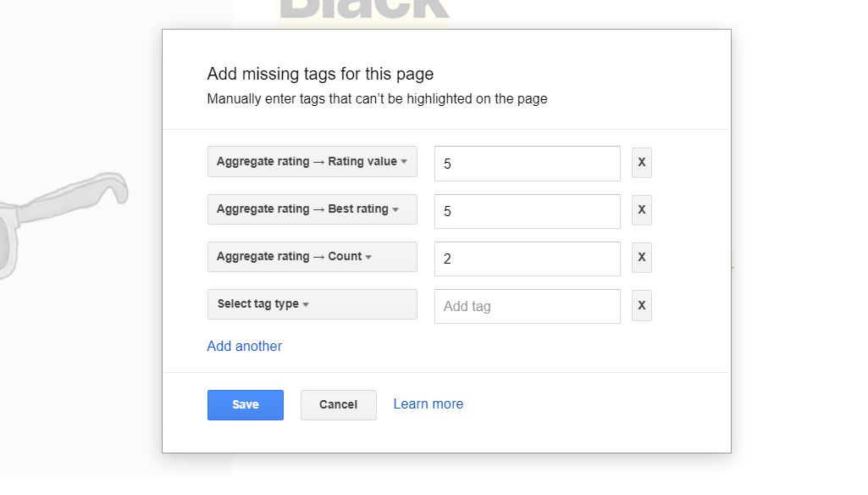
Task: Click the empty "Add tag" field
Action: coord(527,306)
